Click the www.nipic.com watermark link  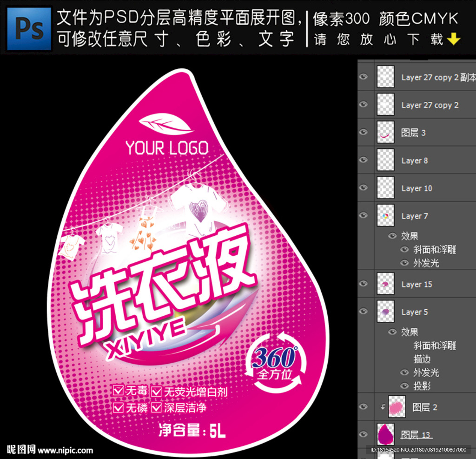tap(65, 450)
